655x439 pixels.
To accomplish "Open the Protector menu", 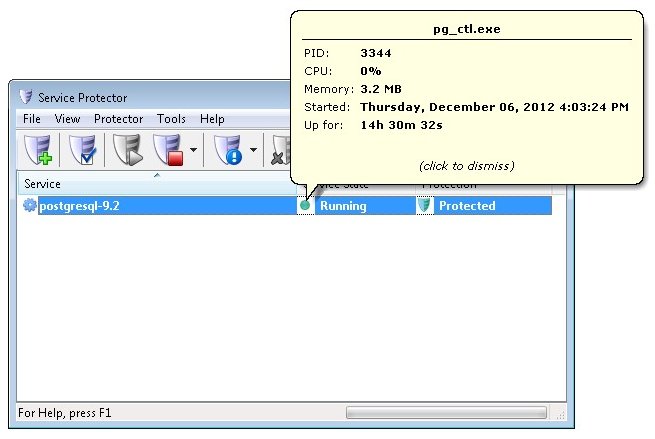I will coord(118,119).
